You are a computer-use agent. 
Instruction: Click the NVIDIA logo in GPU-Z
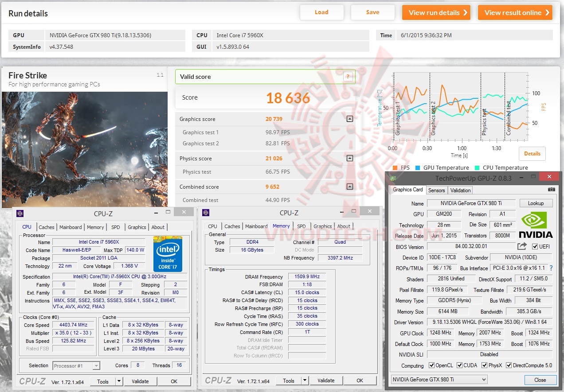(x=536, y=225)
